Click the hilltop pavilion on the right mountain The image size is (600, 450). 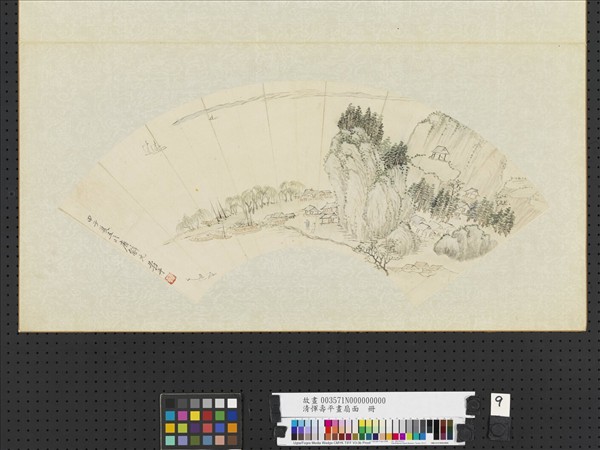coord(441,154)
